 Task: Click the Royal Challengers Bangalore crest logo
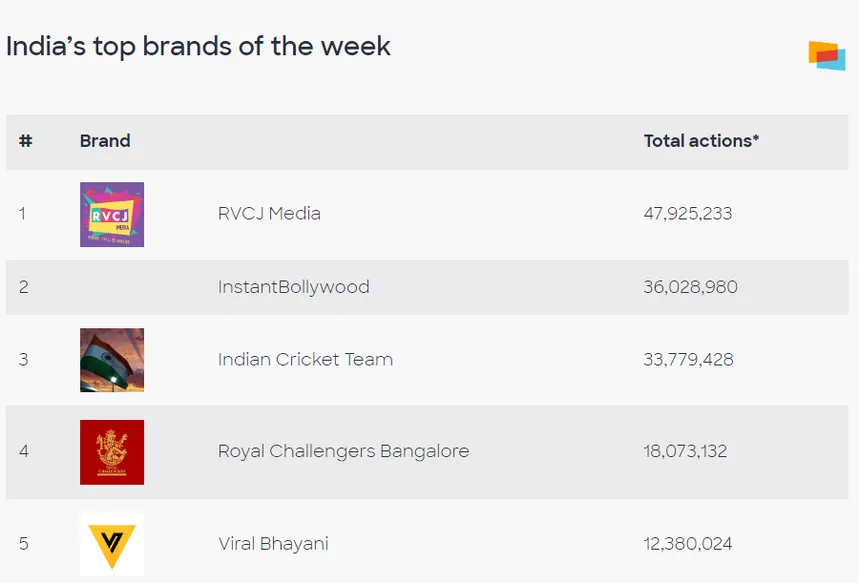coord(112,452)
